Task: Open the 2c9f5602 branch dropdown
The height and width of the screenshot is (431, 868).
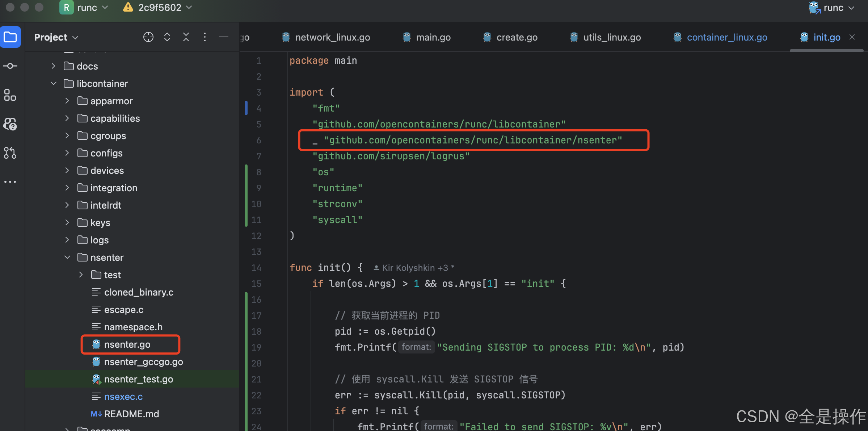Action: pyautogui.click(x=159, y=8)
